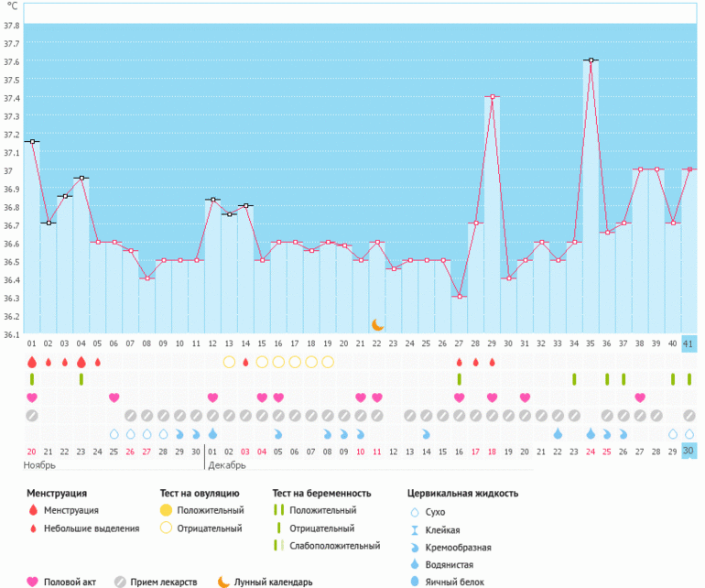Click the heart icon on cycle day 06
This screenshot has width=705, height=588.
pyautogui.click(x=114, y=397)
